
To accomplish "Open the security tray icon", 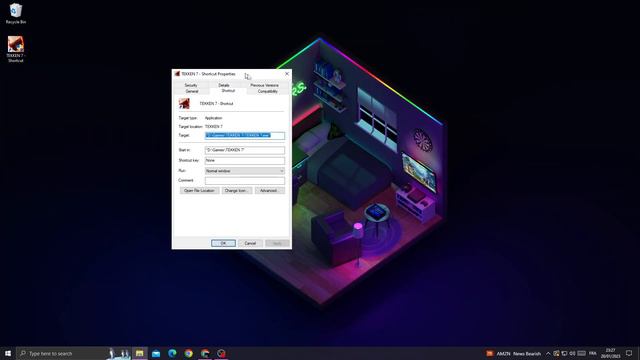I will click(556, 353).
